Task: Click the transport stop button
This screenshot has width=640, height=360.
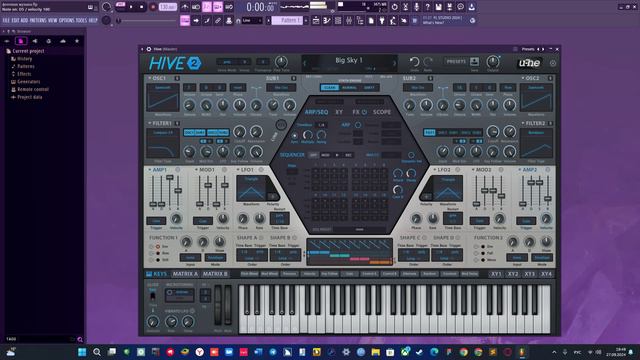Action: point(142,7)
